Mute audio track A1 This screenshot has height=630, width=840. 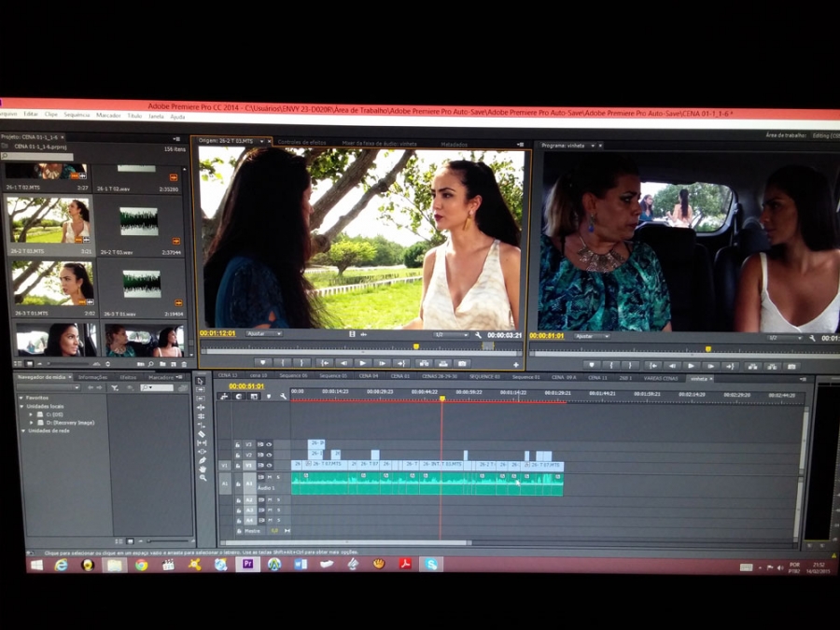(x=270, y=477)
